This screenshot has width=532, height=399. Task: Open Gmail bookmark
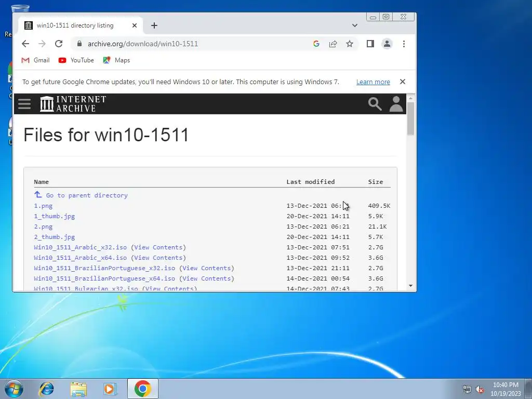36,60
